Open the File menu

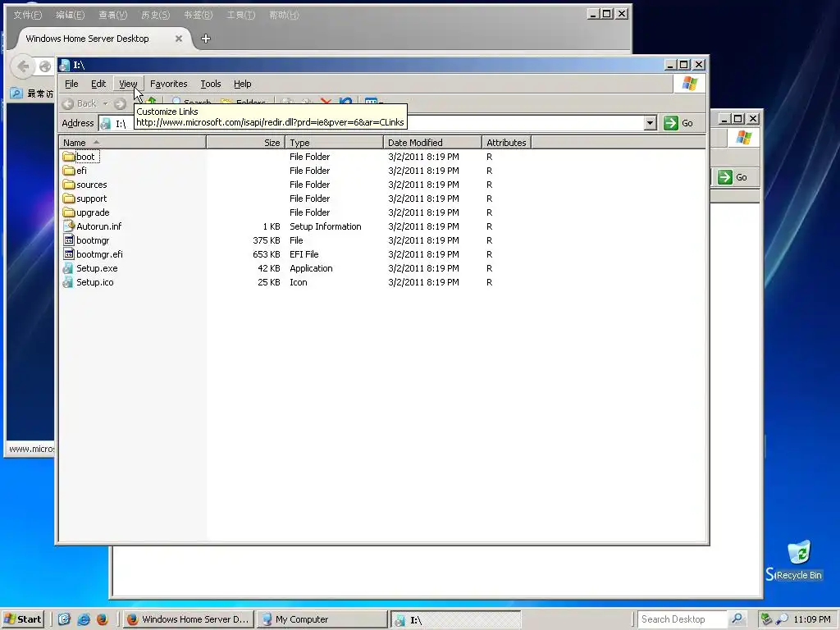pos(72,84)
